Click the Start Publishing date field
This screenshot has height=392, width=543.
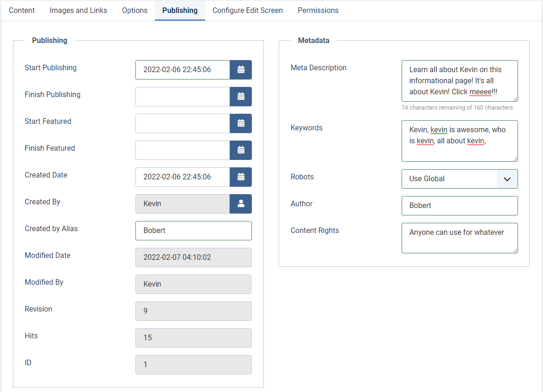coord(183,70)
